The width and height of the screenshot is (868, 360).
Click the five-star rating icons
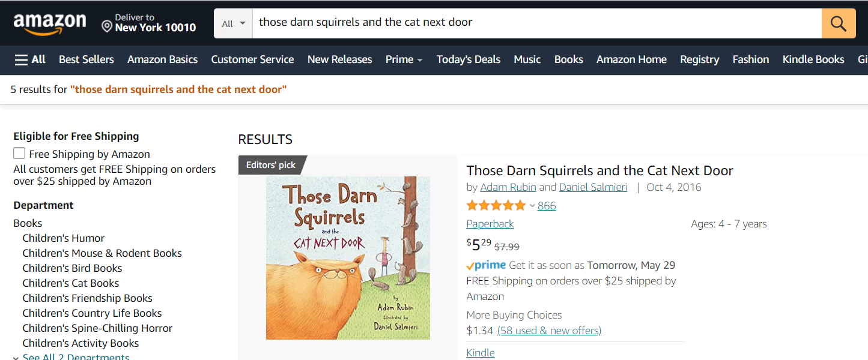pyautogui.click(x=496, y=206)
